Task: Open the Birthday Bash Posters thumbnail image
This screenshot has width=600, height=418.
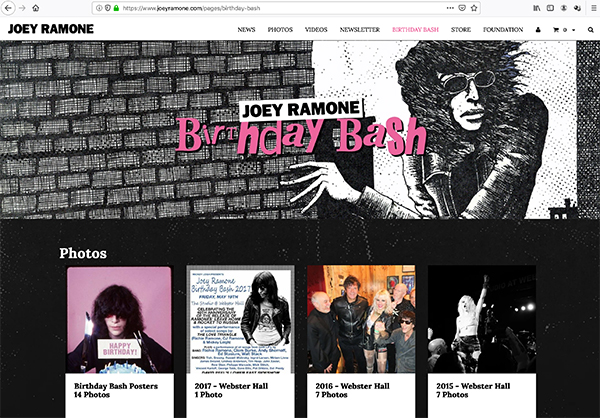Action: (x=119, y=319)
